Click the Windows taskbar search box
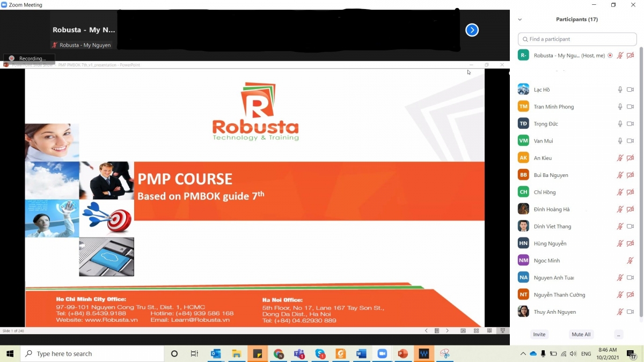644x362 pixels. point(92,353)
